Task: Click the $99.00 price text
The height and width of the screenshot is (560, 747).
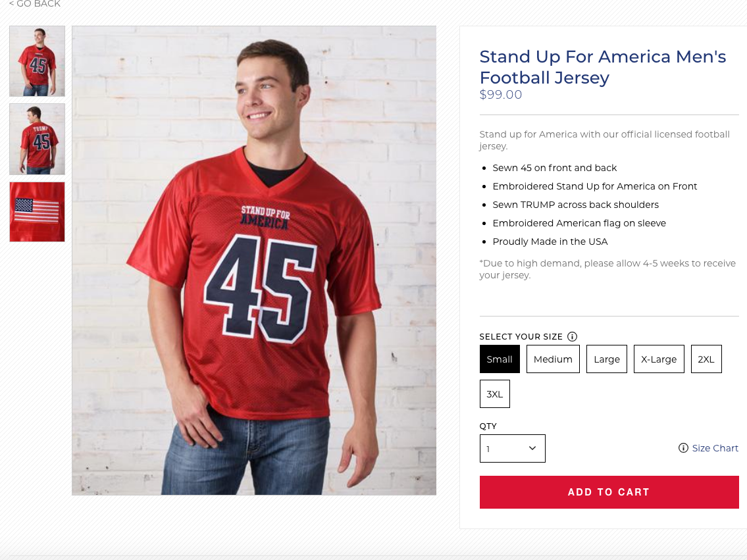Action: click(x=501, y=95)
